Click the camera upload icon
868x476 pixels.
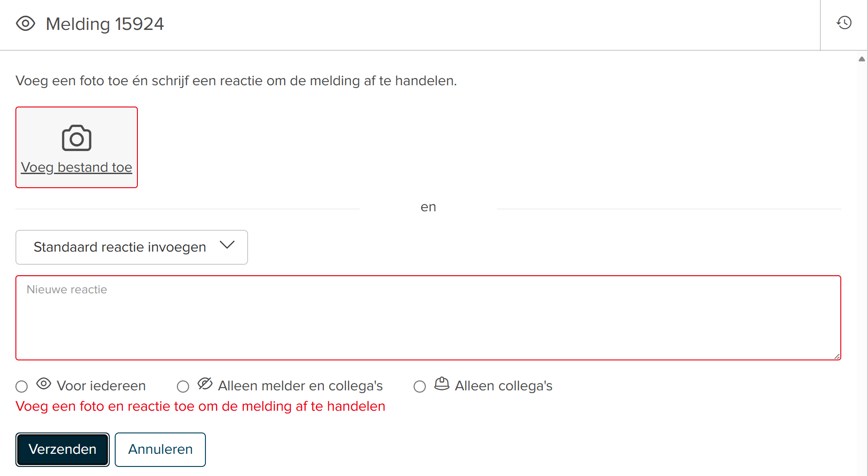(x=77, y=138)
